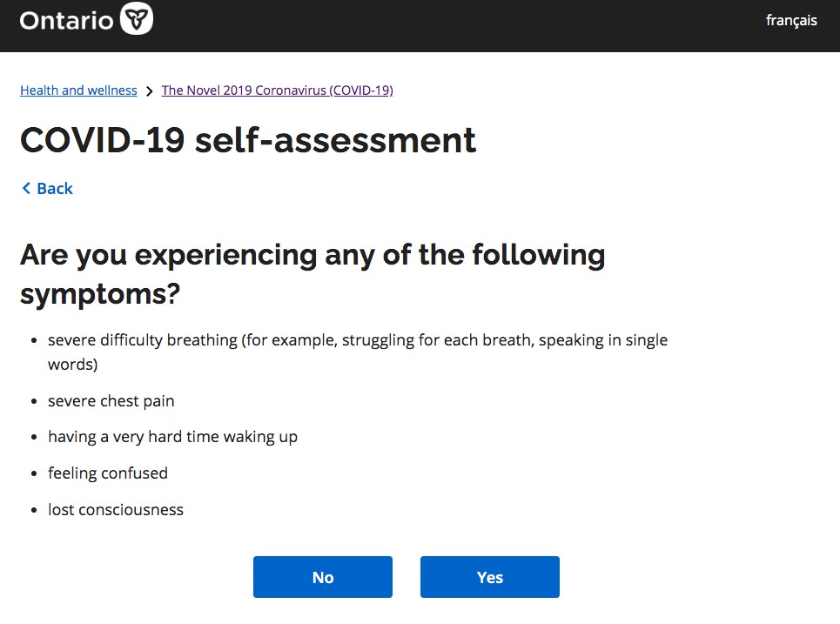This screenshot has width=840, height=624.
Task: Click the empty black header bar area
Action: 455,26
